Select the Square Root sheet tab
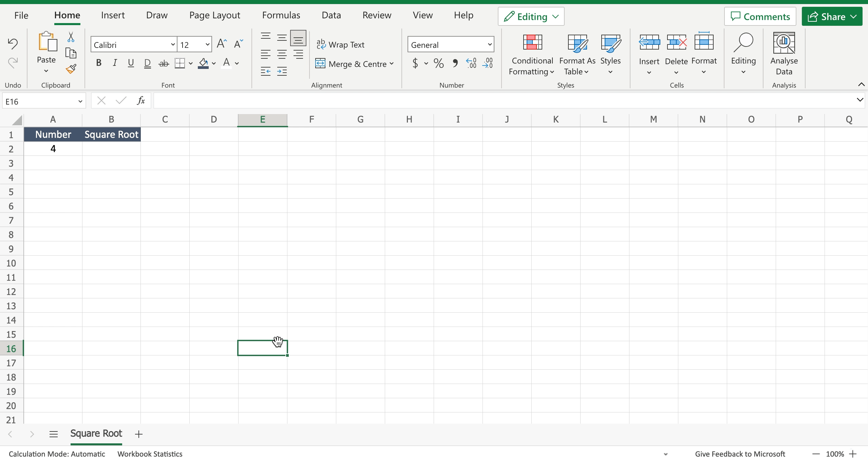This screenshot has width=868, height=461. [x=96, y=434]
